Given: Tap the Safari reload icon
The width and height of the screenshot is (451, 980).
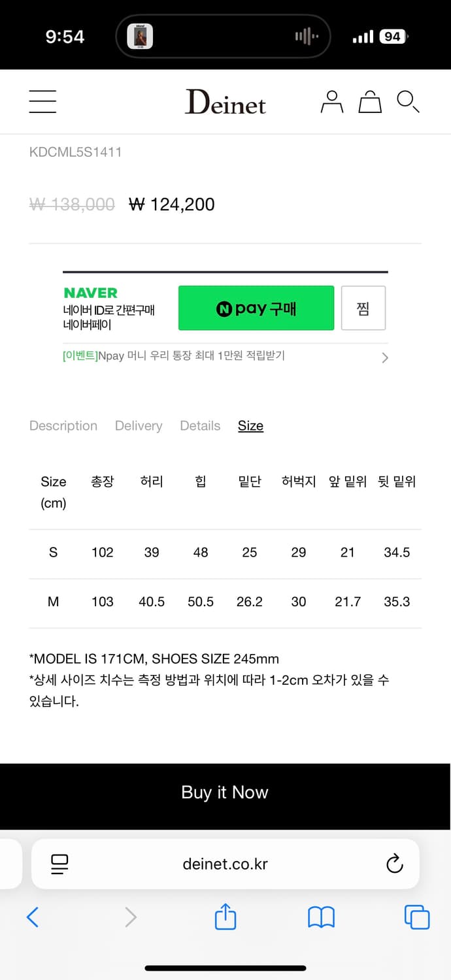Looking at the screenshot, I should [395, 864].
